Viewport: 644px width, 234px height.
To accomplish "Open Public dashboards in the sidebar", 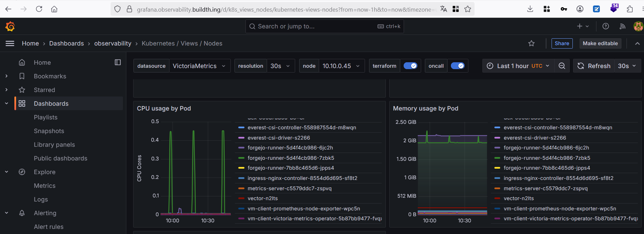I will tap(61, 158).
